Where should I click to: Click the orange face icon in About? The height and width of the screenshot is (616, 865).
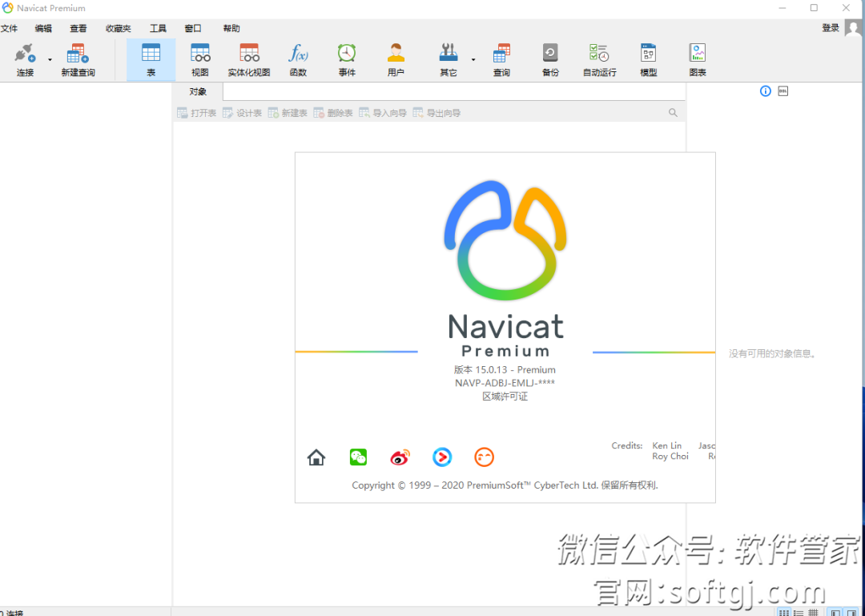click(x=484, y=457)
